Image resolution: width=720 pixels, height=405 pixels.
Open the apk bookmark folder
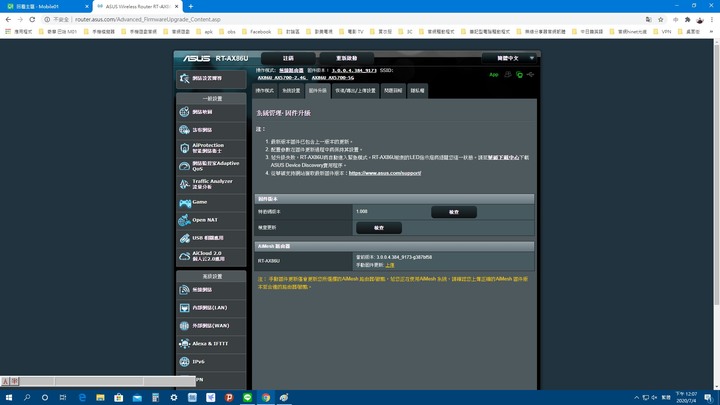coord(204,32)
